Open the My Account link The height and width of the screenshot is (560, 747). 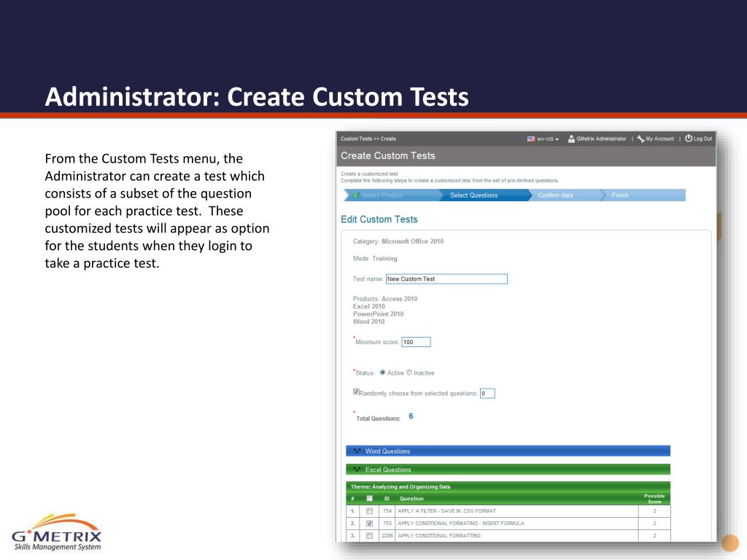(659, 139)
